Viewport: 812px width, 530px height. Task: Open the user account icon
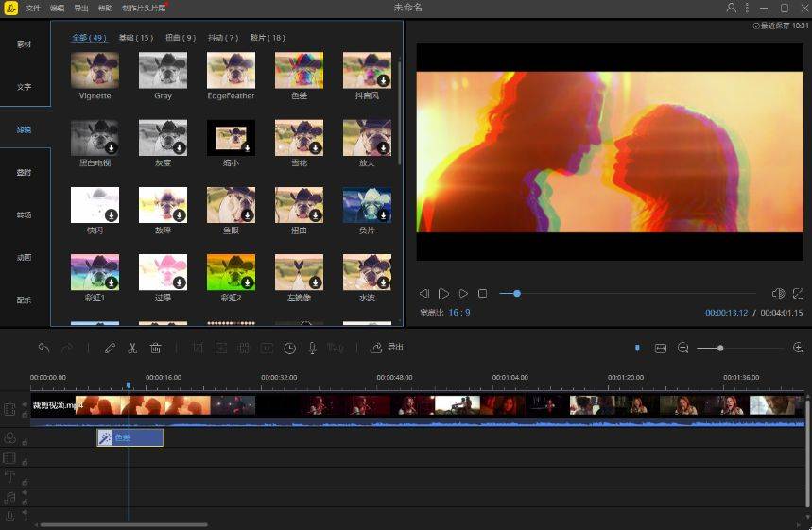tap(732, 8)
